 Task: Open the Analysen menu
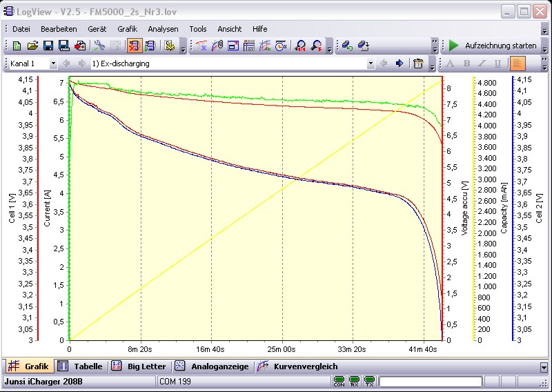tap(163, 29)
